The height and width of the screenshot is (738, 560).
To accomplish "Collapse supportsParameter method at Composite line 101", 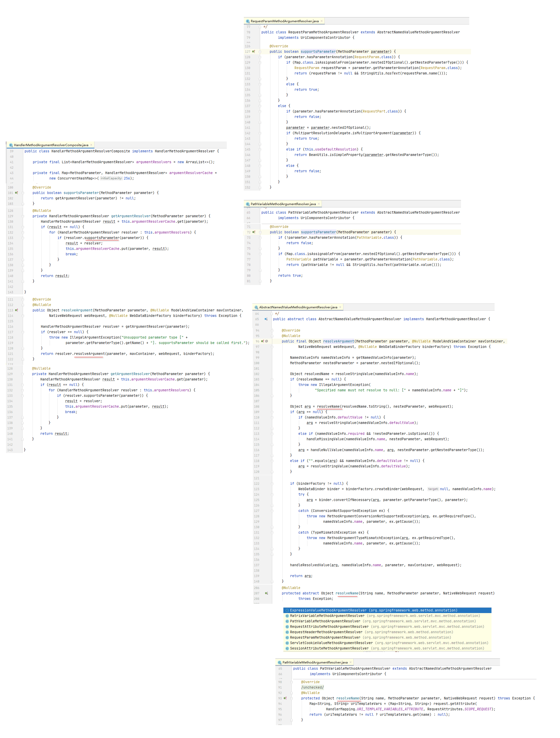I will 23,193.
